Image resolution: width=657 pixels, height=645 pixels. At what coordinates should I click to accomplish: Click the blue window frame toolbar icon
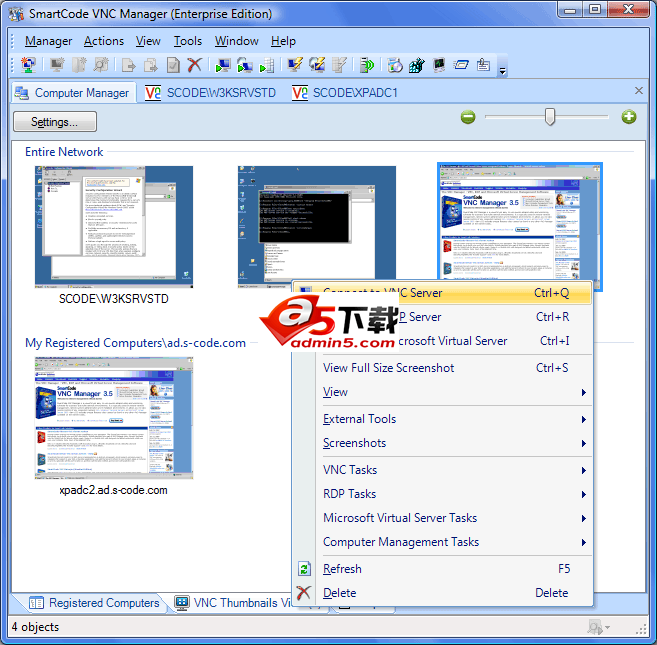pyautogui.click(x=461, y=65)
